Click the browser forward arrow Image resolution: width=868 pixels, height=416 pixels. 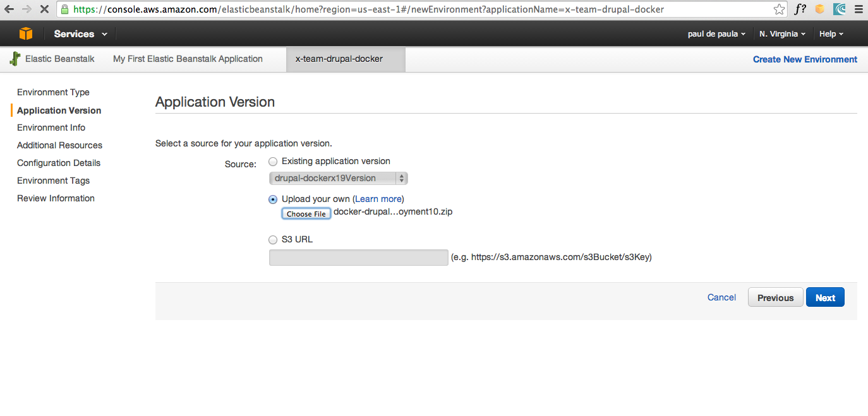tap(27, 9)
